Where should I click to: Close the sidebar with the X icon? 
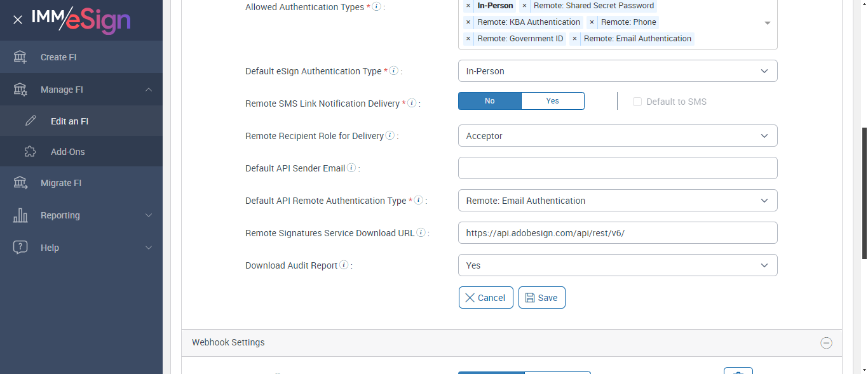point(18,20)
